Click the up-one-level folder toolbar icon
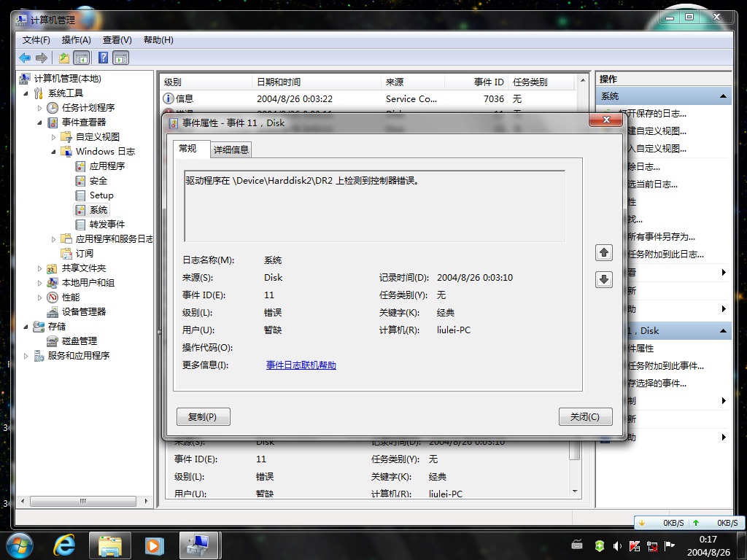 click(x=64, y=58)
